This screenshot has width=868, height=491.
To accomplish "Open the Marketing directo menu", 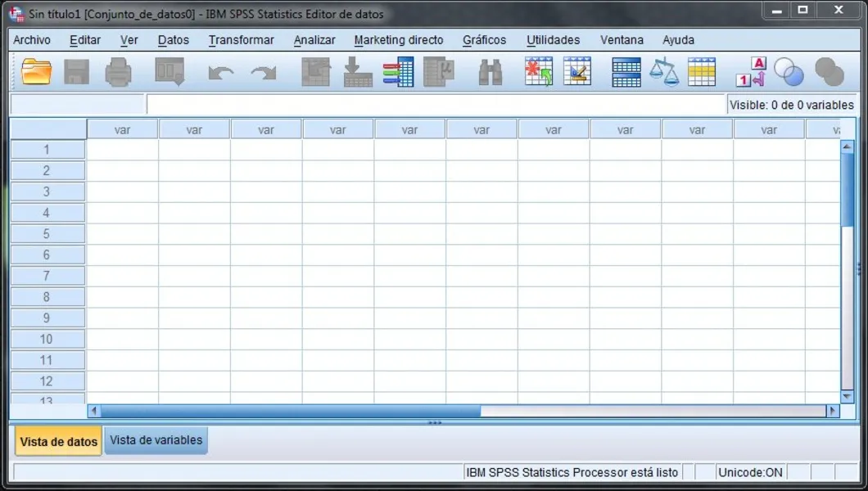I will coord(399,39).
